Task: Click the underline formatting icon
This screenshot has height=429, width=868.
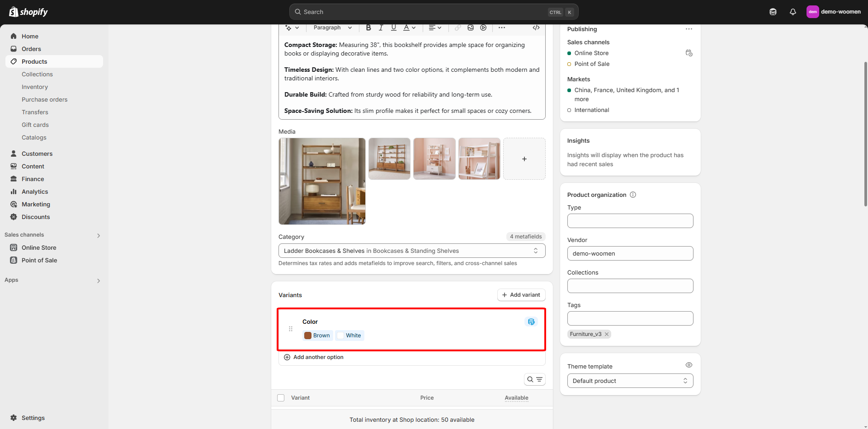Action: pos(393,28)
